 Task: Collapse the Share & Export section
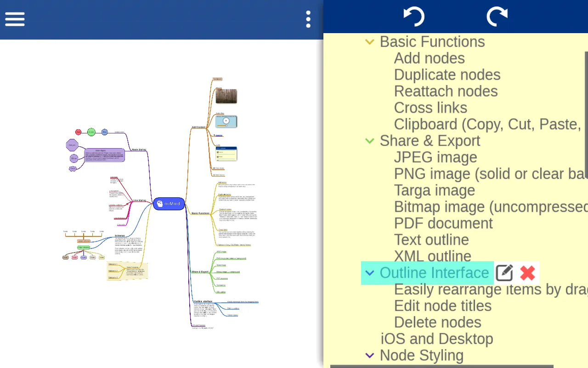pyautogui.click(x=369, y=141)
